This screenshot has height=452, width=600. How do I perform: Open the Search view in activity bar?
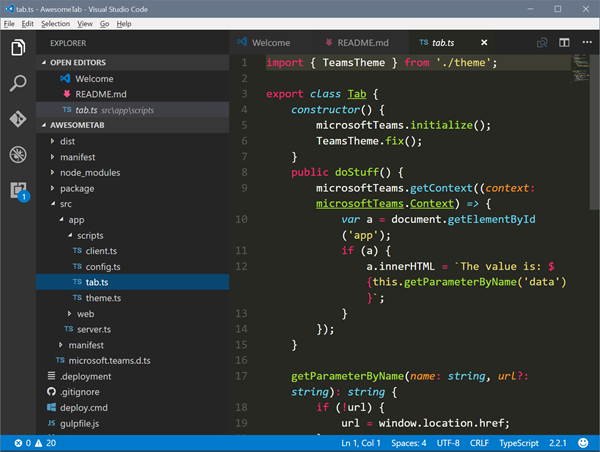18,83
